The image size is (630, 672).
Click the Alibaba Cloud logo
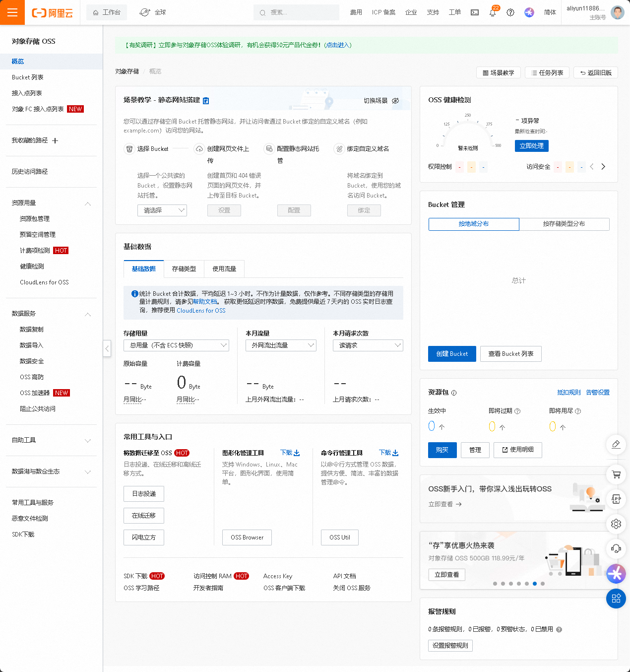[x=53, y=13]
